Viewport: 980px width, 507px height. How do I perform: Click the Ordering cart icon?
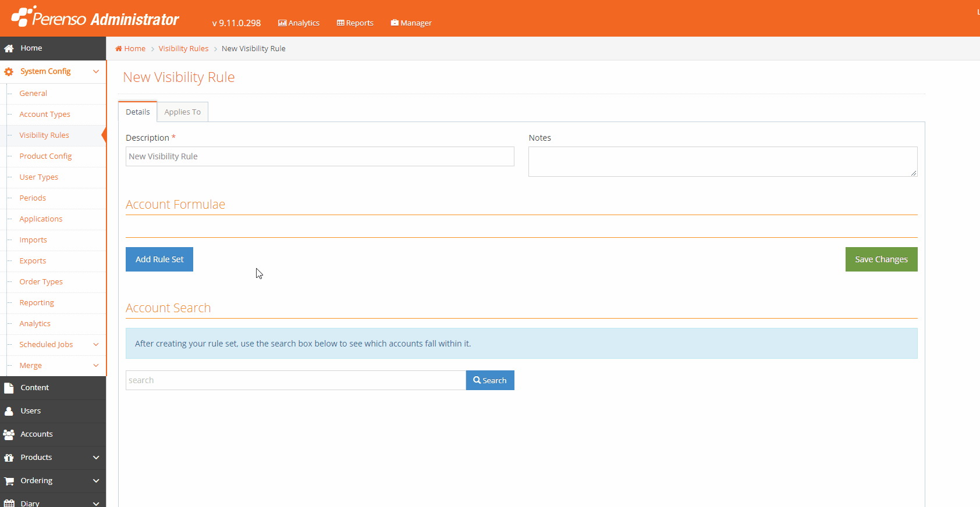(x=9, y=481)
